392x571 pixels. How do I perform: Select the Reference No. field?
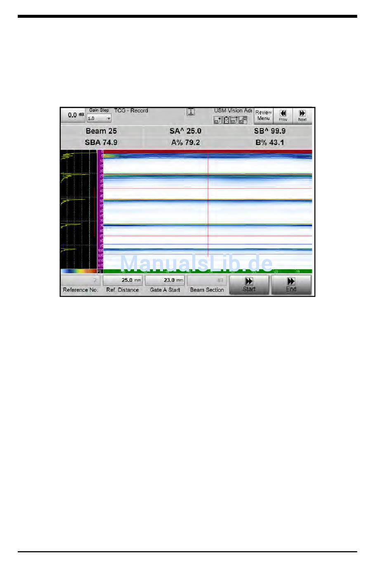80,280
